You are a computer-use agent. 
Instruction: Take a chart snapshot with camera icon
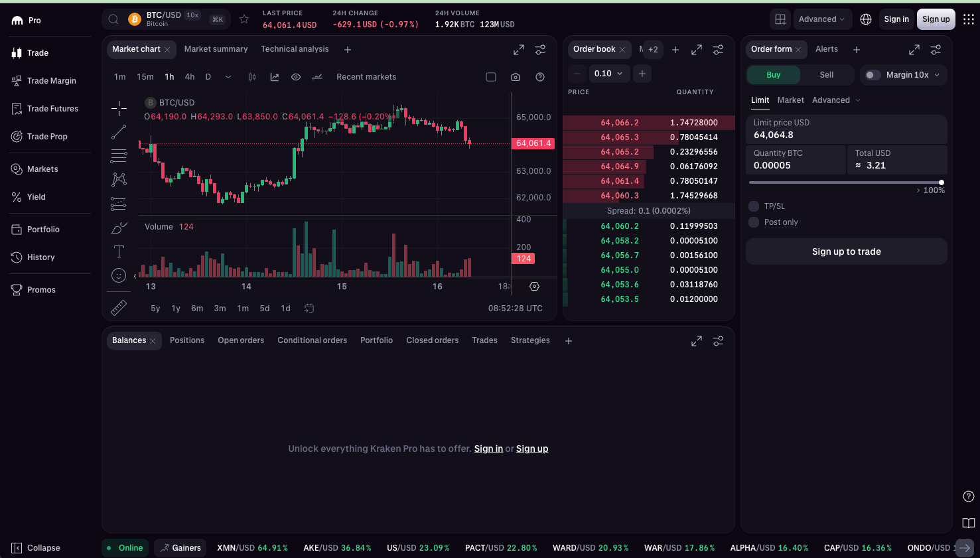[x=516, y=77]
